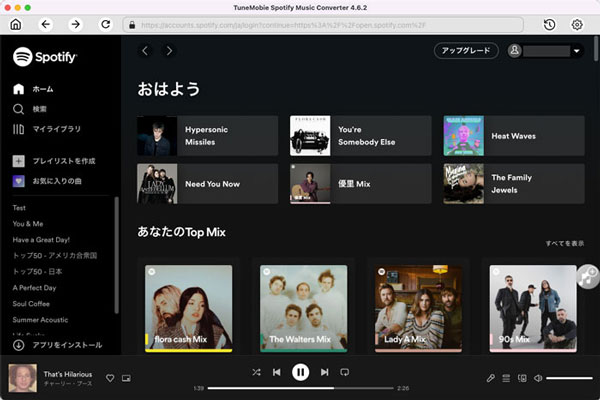Click browser forward arrow in toolbar

click(75, 24)
